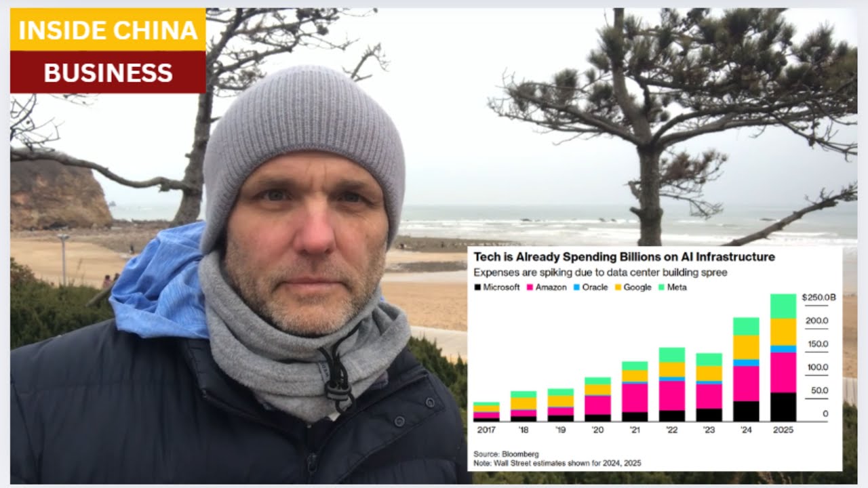The width and height of the screenshot is (868, 488).
Task: Click the yellow Google legend square
Action: pos(618,287)
